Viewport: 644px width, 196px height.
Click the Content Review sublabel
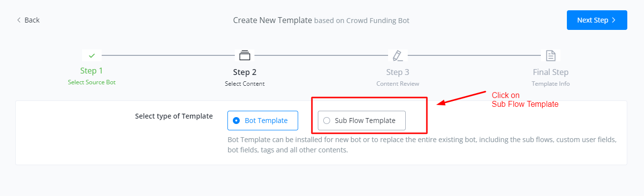(398, 84)
